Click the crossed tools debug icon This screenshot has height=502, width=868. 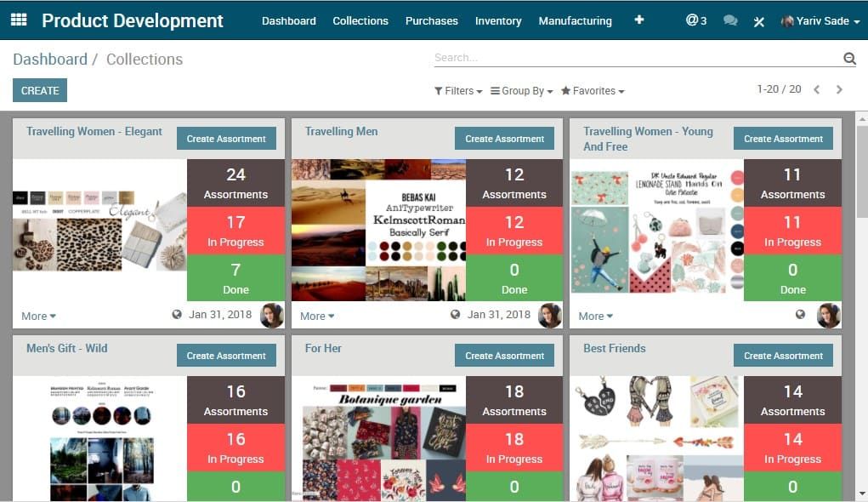[x=759, y=21]
